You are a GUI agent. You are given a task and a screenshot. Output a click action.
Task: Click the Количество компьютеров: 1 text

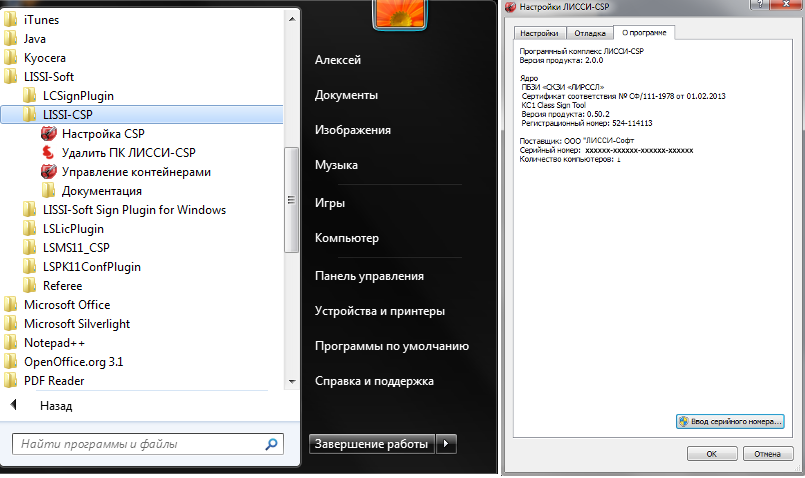(x=570, y=160)
